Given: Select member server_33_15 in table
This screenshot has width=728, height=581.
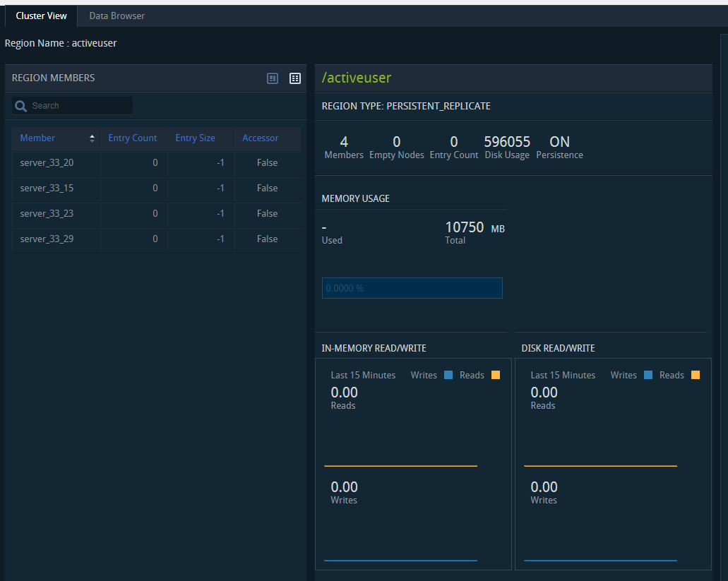Looking at the screenshot, I should click(47, 188).
